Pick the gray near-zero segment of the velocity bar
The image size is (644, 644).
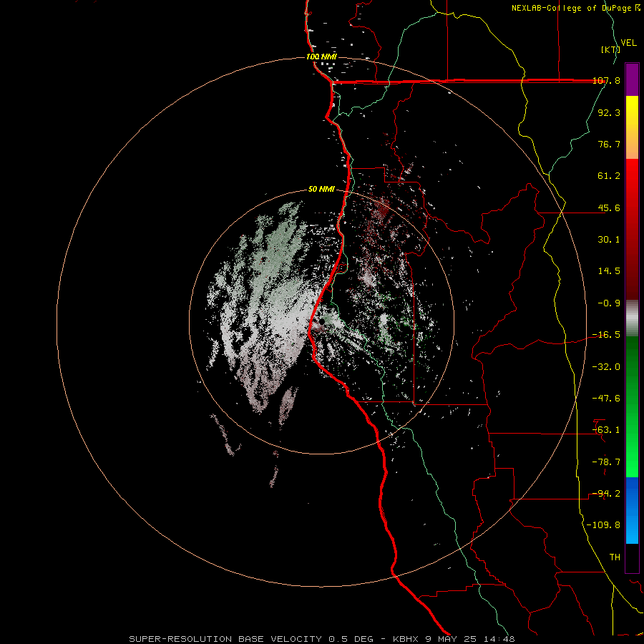632,318
